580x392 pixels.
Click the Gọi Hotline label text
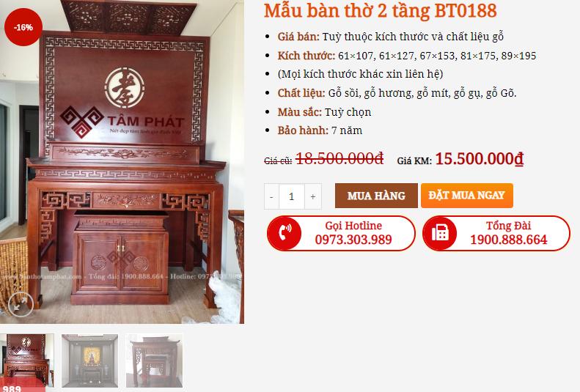point(353,226)
